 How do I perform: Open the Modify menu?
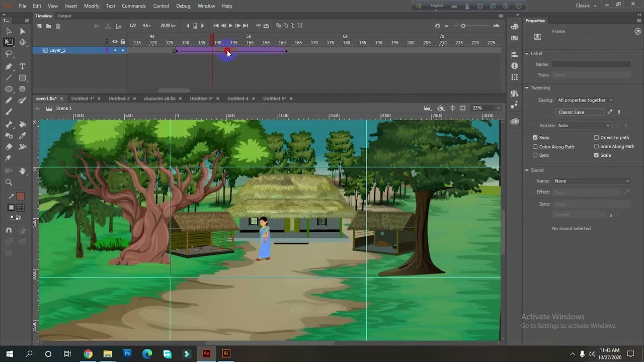(92, 6)
